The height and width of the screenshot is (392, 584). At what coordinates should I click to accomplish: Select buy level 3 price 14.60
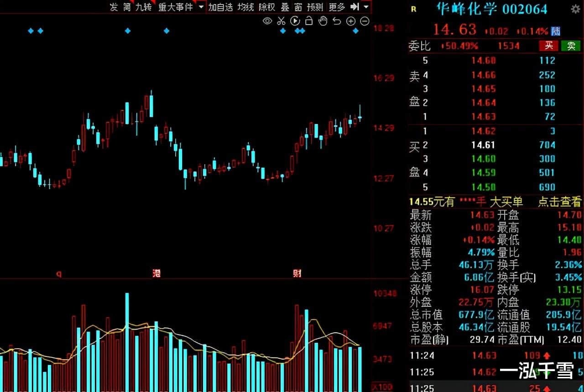[484, 159]
